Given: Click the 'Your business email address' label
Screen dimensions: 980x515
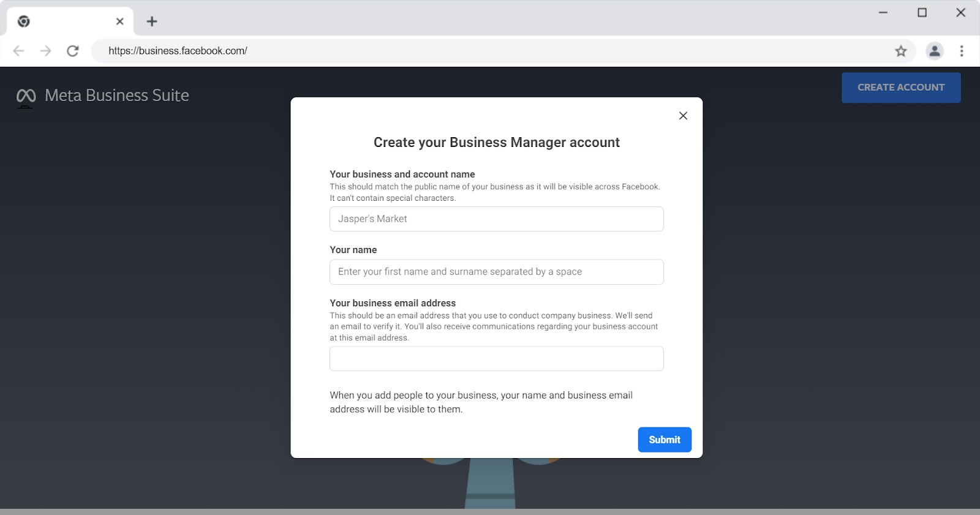Looking at the screenshot, I should 393,303.
